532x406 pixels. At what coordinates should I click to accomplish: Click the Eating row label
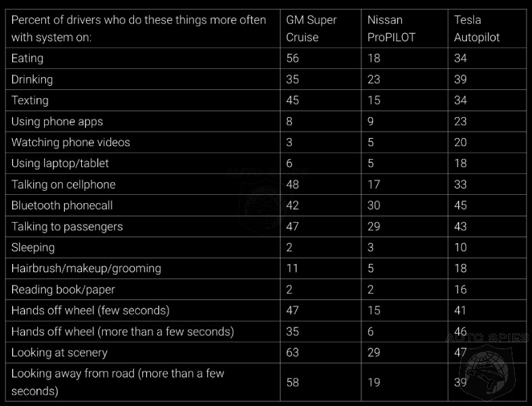pos(27,58)
